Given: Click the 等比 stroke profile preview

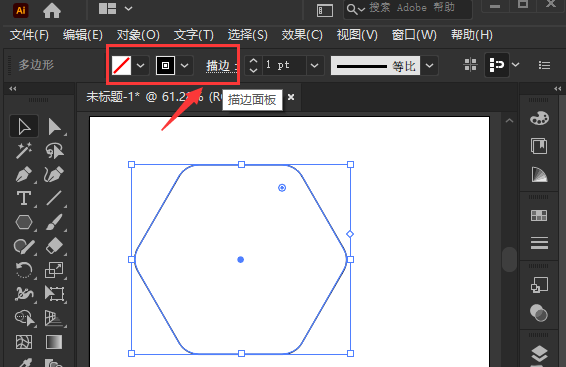Looking at the screenshot, I should (375, 66).
